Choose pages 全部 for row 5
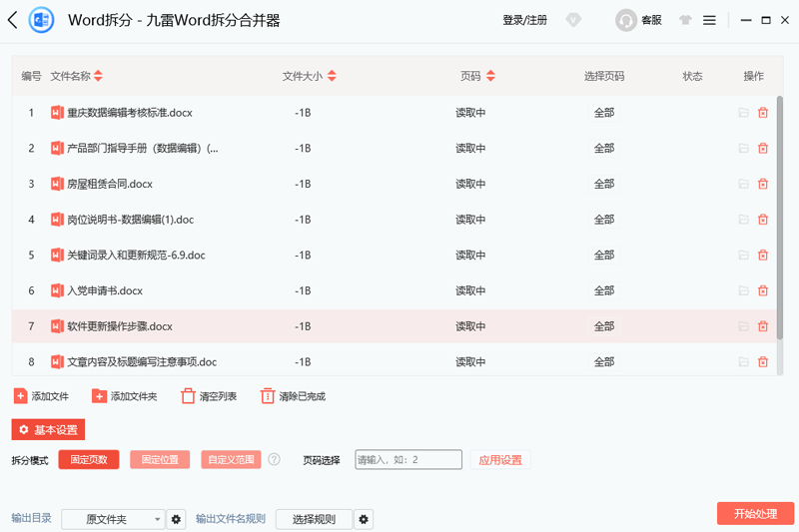Image resolution: width=799 pixels, height=532 pixels. click(x=604, y=256)
